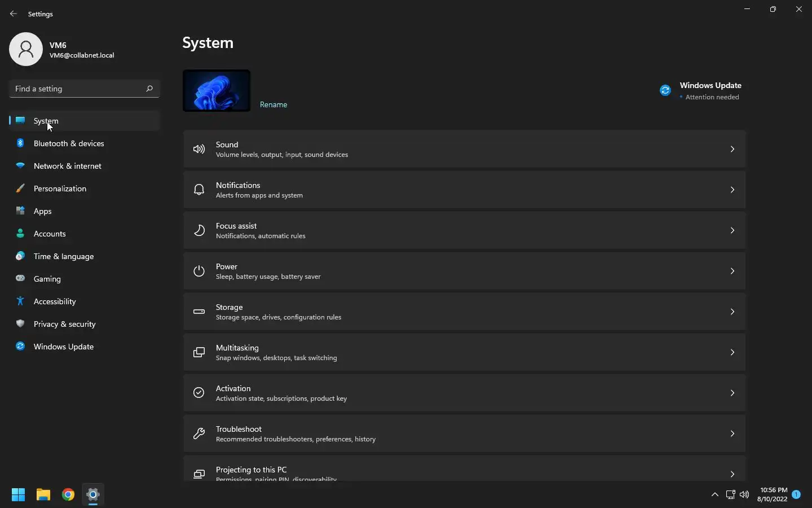This screenshot has height=508, width=812.
Task: Expand the Multitasking row chevron
Action: [x=732, y=352]
